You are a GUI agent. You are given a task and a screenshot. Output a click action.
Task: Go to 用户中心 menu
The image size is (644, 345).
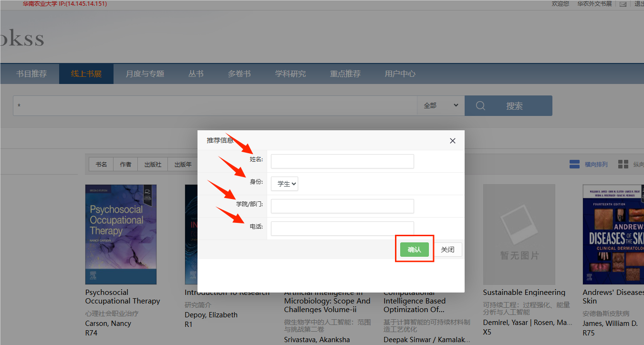coord(400,74)
